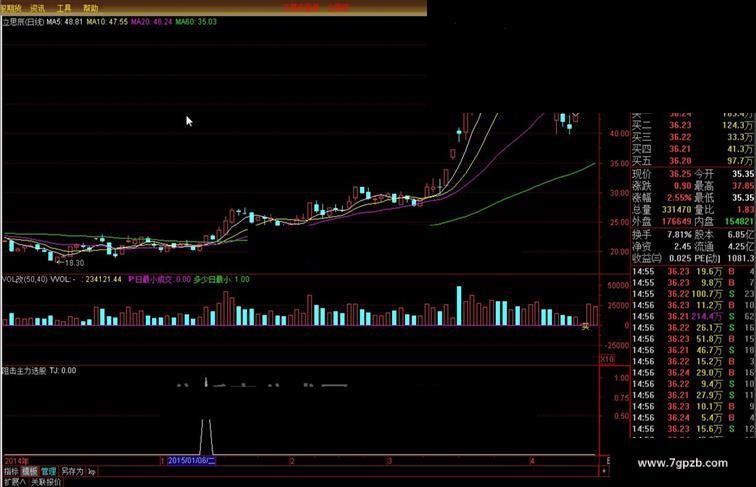Click the small button right of 另存为
The width and height of the screenshot is (756, 487).
pyautogui.click(x=92, y=471)
